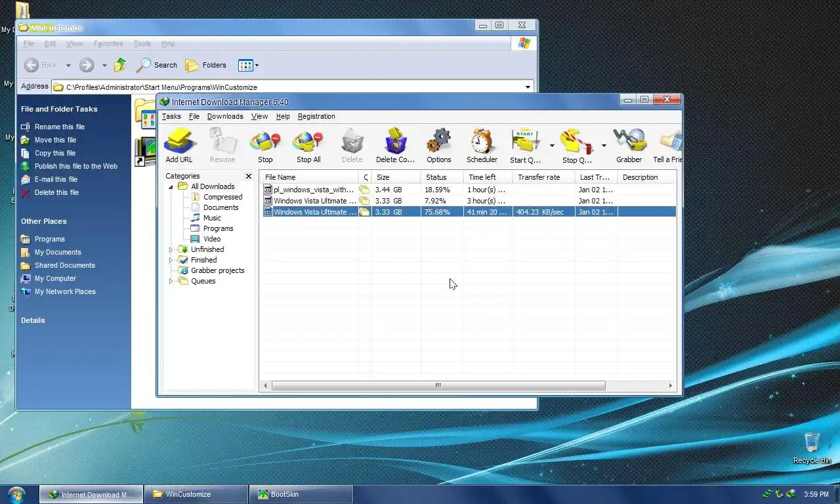Click Back button in WinCustomize window
840x504 pixels.
point(41,65)
